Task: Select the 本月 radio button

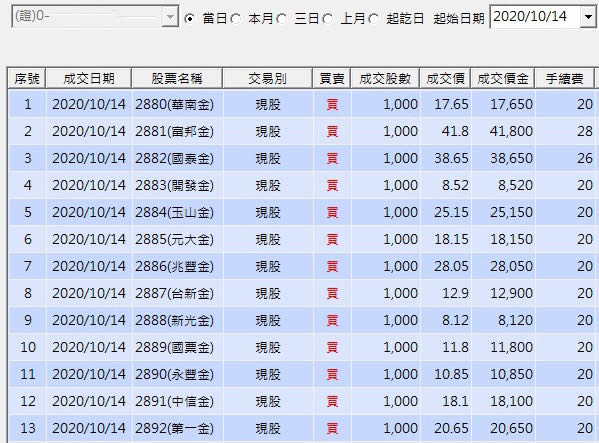Action: 236,18
